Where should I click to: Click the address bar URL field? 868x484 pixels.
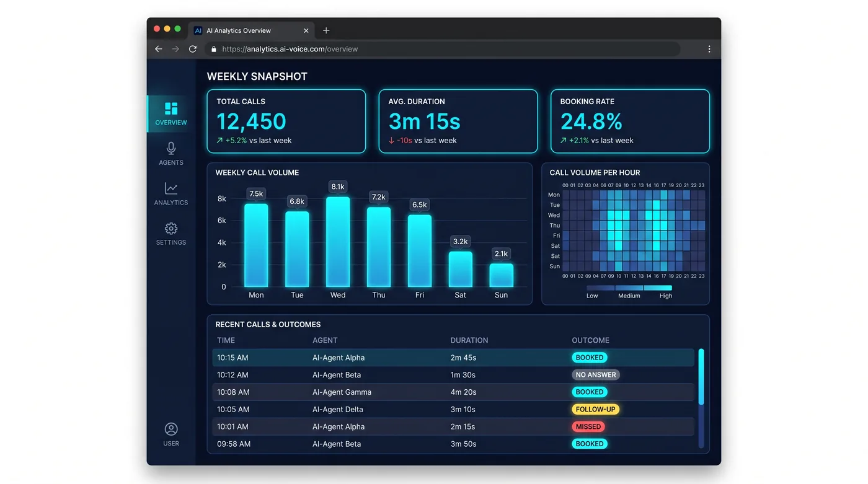pos(443,49)
